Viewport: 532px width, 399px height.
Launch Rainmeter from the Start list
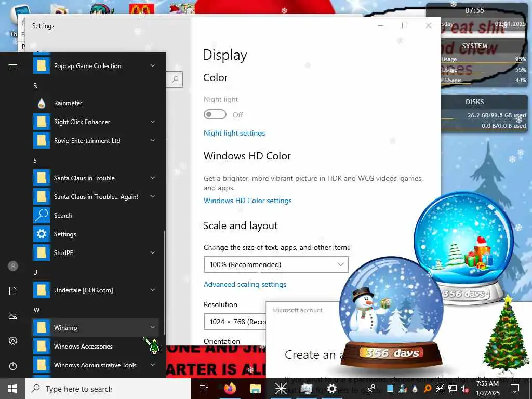[96, 103]
